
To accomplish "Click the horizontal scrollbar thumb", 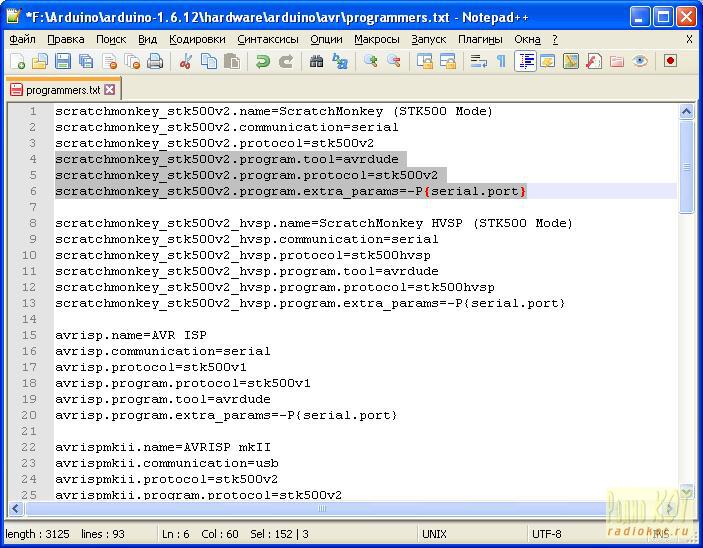I will 321,509.
